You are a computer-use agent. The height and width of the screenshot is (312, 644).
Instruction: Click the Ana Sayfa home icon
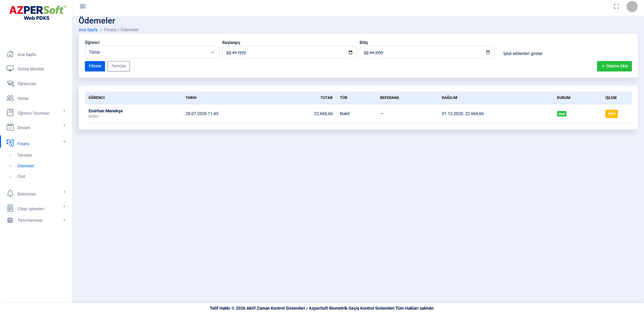tap(10, 54)
